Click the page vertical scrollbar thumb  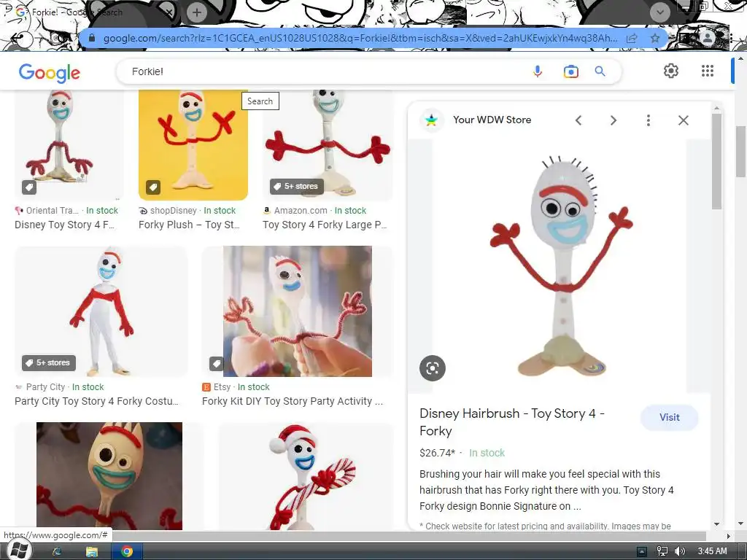[741, 151]
